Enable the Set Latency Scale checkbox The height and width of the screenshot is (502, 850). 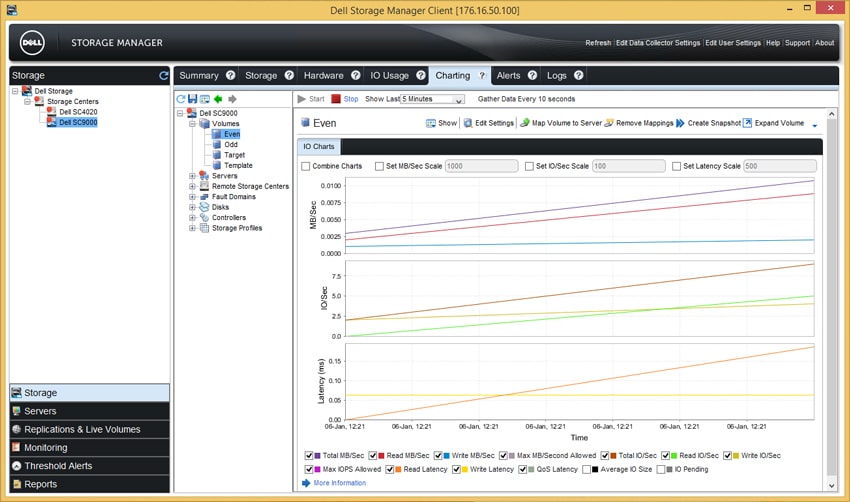(x=677, y=166)
